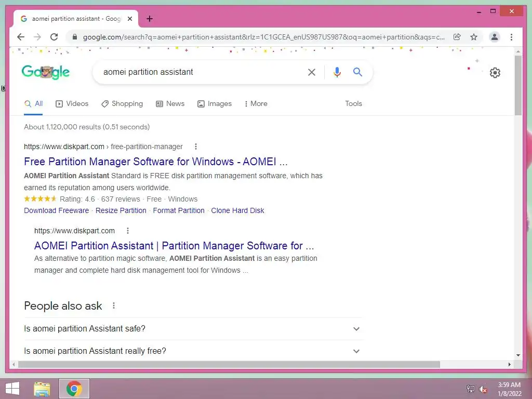This screenshot has width=532, height=399.
Task: Click the scroll left arrow
Action: 14,364
